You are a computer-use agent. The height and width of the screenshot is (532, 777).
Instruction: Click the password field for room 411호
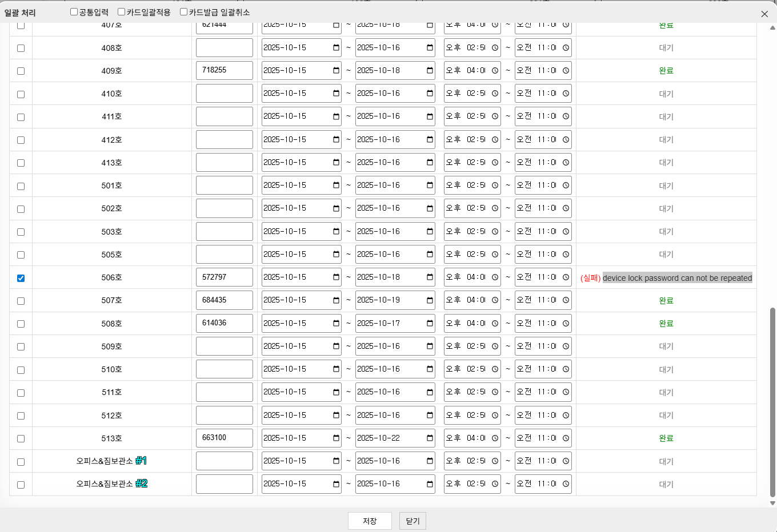(x=224, y=116)
